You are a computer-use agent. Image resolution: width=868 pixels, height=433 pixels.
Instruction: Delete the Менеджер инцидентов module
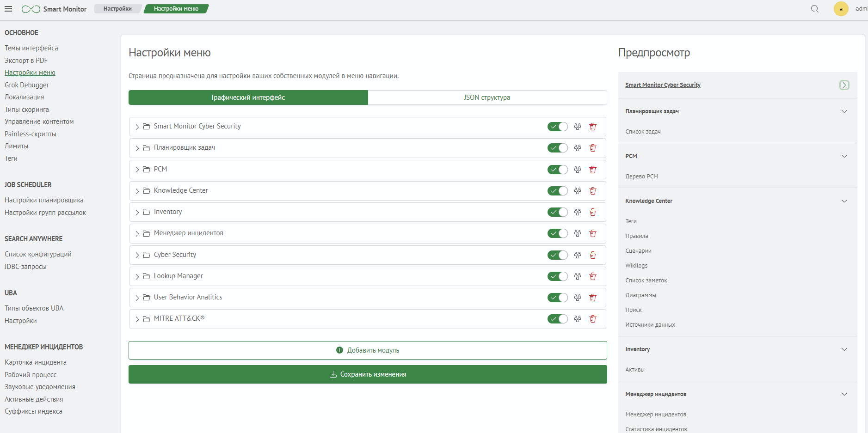(x=593, y=233)
